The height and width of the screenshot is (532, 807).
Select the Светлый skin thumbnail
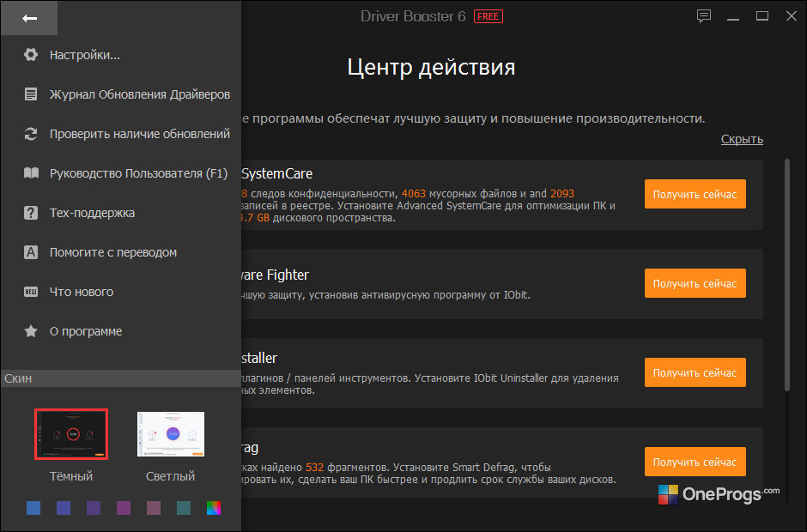click(170, 433)
